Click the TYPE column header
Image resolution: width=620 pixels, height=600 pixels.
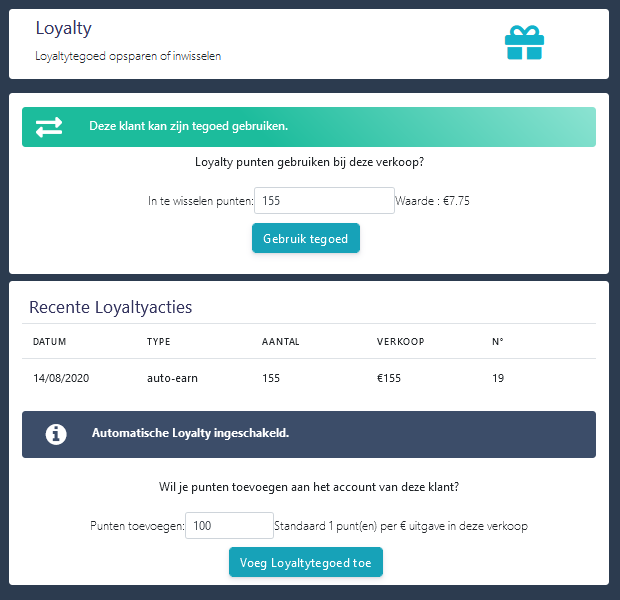pyautogui.click(x=159, y=342)
